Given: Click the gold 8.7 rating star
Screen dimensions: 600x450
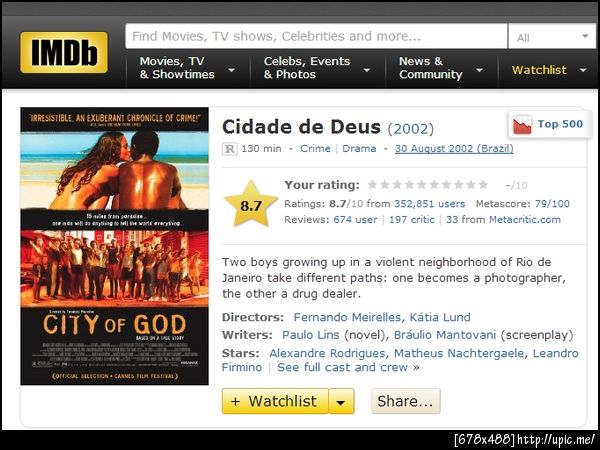Looking at the screenshot, I should [x=251, y=204].
